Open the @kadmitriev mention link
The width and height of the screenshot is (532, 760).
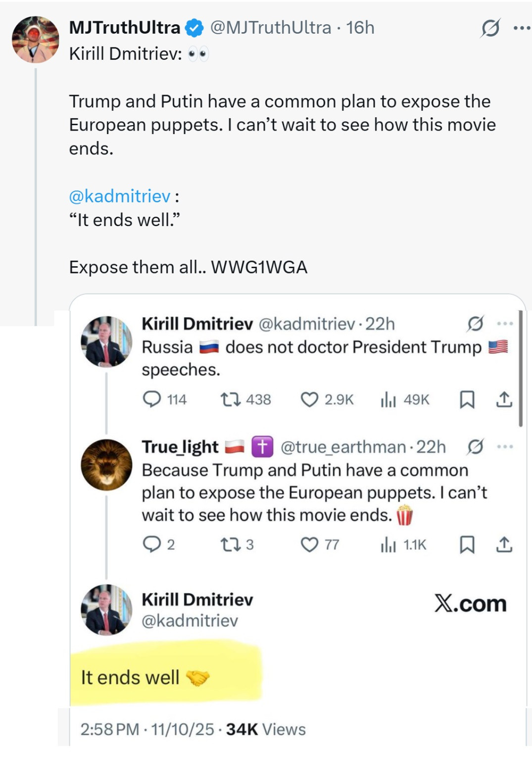(119, 196)
